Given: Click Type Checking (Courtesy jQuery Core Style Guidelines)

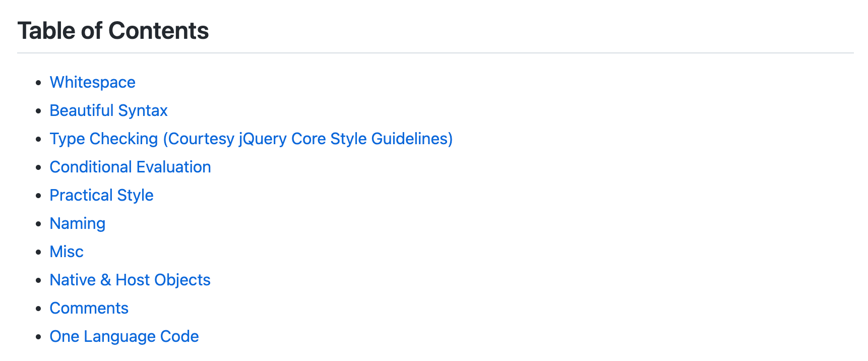Looking at the screenshot, I should click(251, 139).
